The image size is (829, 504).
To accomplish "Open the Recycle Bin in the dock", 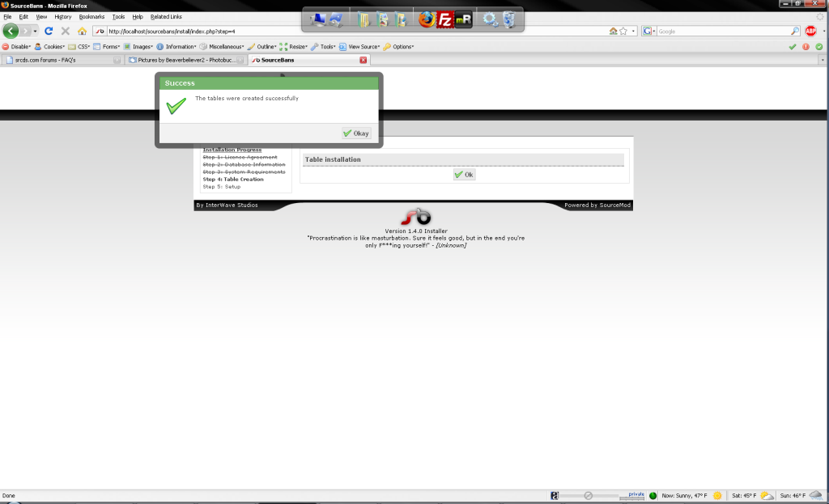I will 508,19.
